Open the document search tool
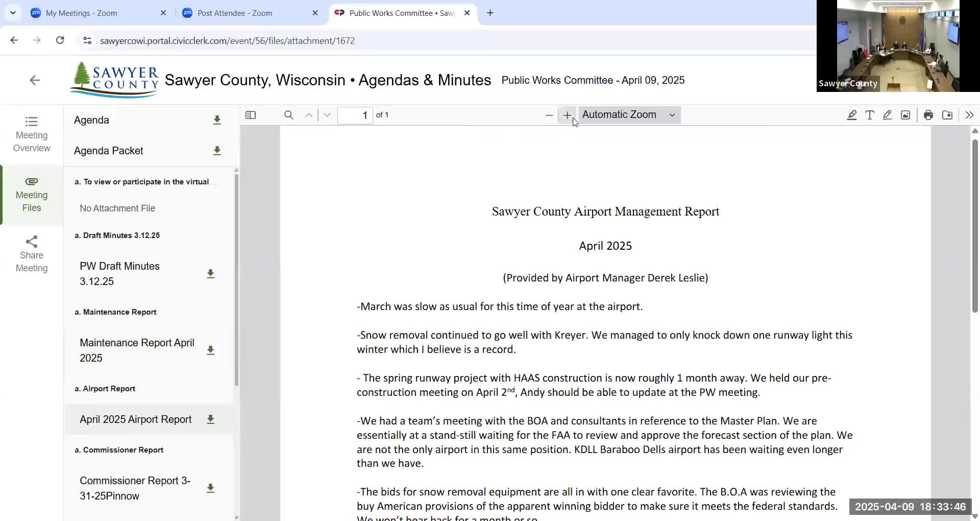 (x=289, y=115)
